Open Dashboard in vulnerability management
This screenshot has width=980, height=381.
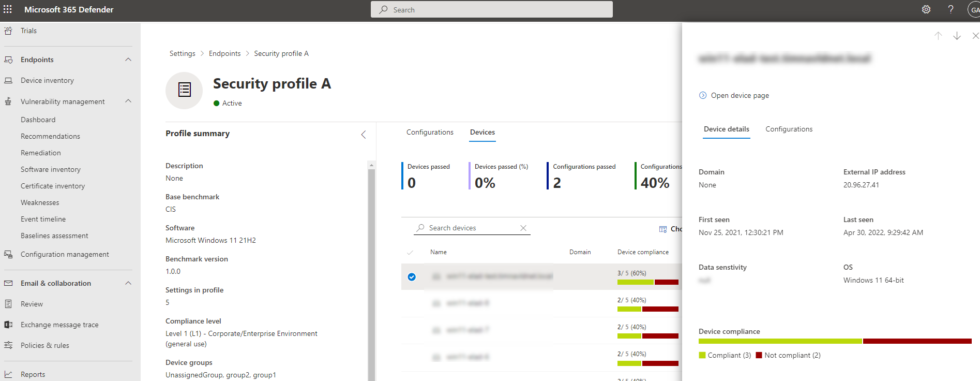38,120
